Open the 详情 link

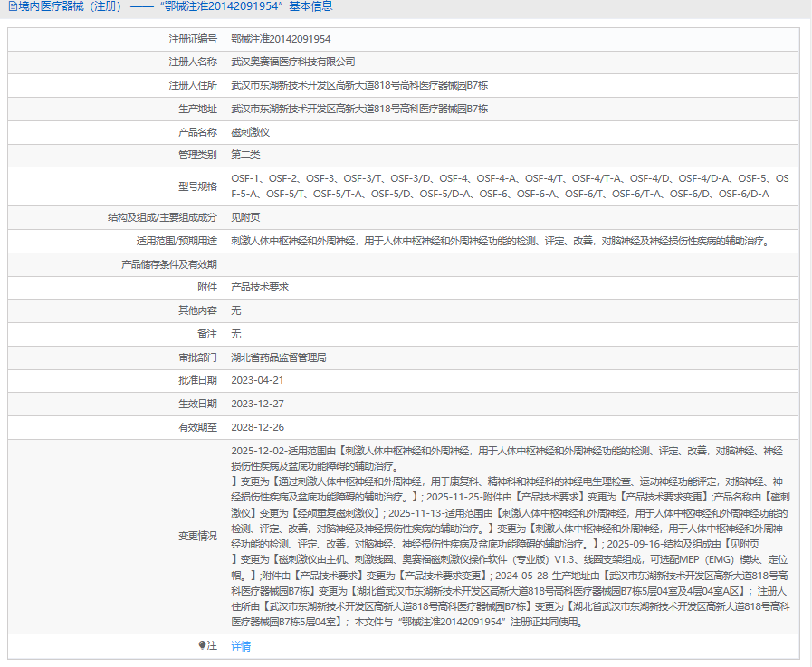(241, 646)
